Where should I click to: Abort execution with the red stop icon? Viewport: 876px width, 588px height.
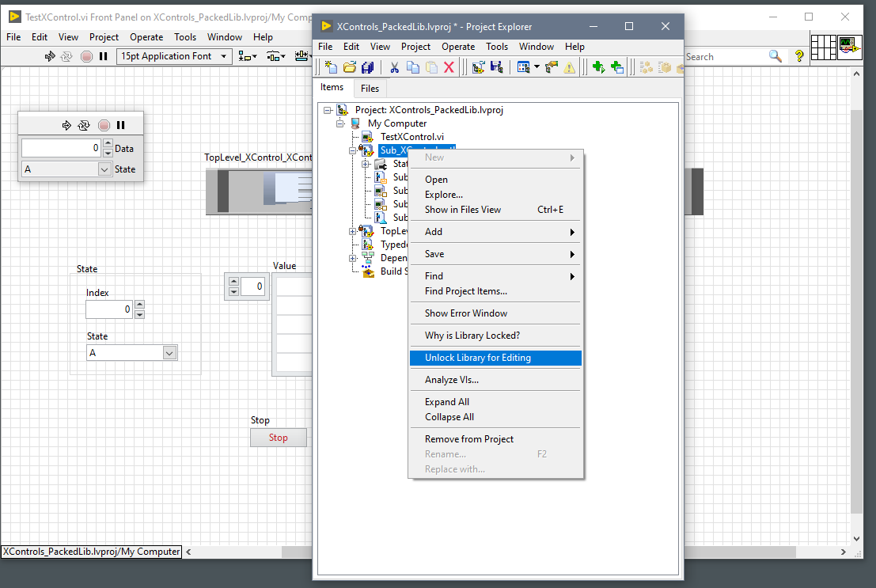click(x=86, y=56)
